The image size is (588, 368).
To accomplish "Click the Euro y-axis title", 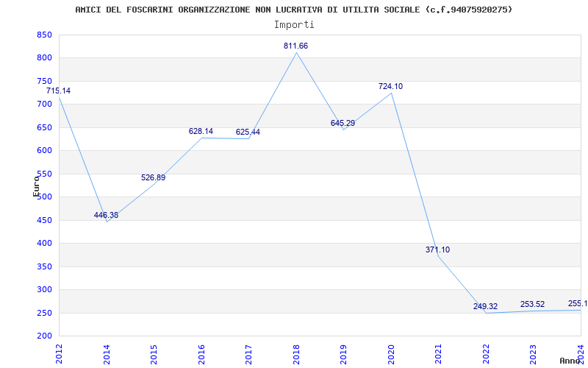I will coord(36,186).
